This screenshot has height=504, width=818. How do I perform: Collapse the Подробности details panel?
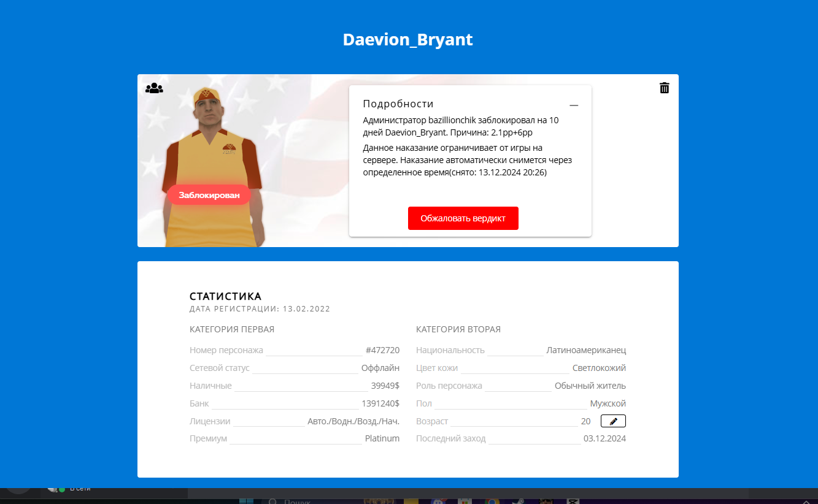pyautogui.click(x=574, y=105)
